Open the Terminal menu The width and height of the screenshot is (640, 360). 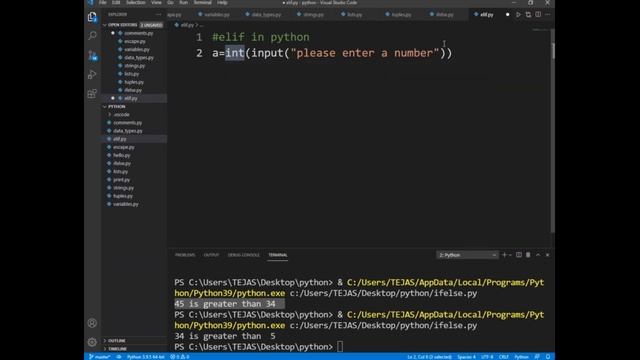pos(202,2)
